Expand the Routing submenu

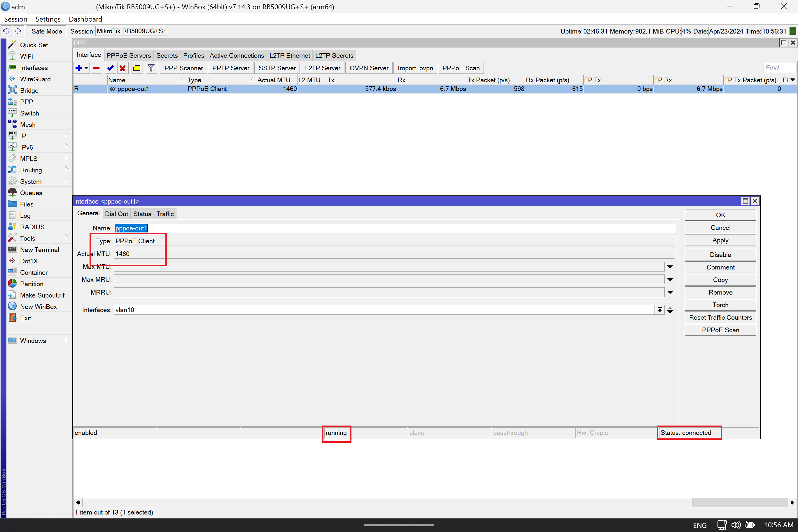(x=66, y=169)
